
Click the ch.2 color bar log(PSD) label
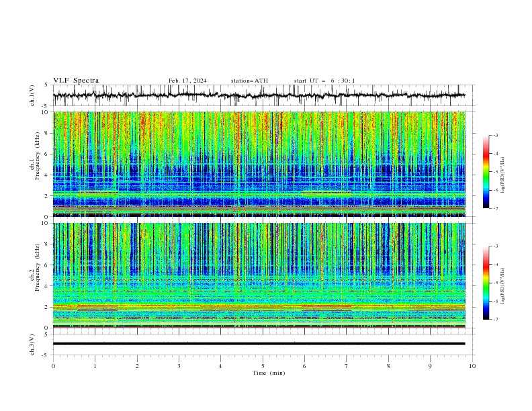[x=503, y=286]
